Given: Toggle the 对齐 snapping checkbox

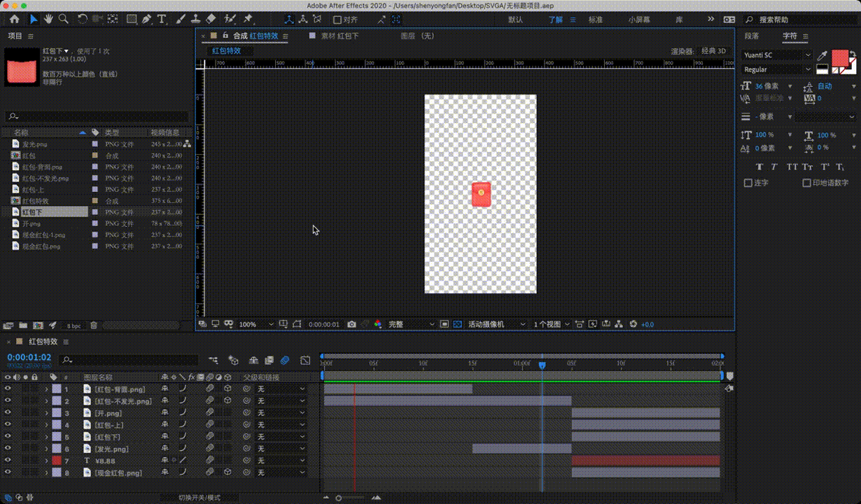Looking at the screenshot, I should tap(337, 20).
